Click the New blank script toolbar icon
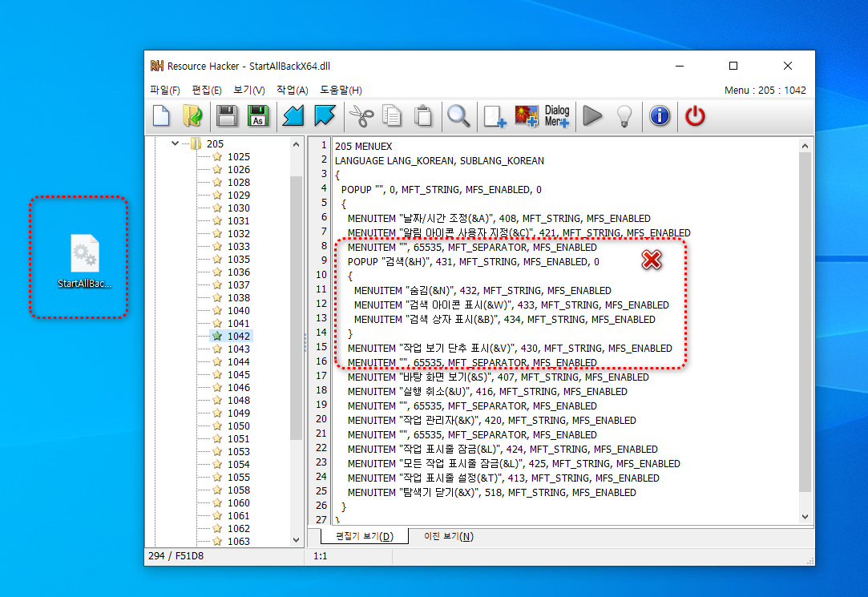 click(x=161, y=116)
